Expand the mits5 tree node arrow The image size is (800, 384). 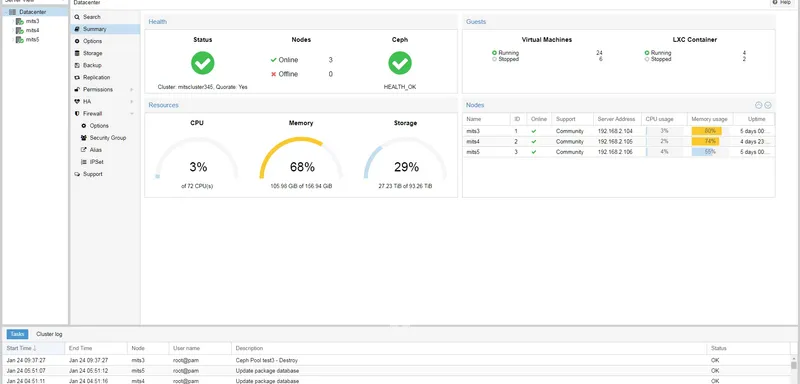pos(13,40)
